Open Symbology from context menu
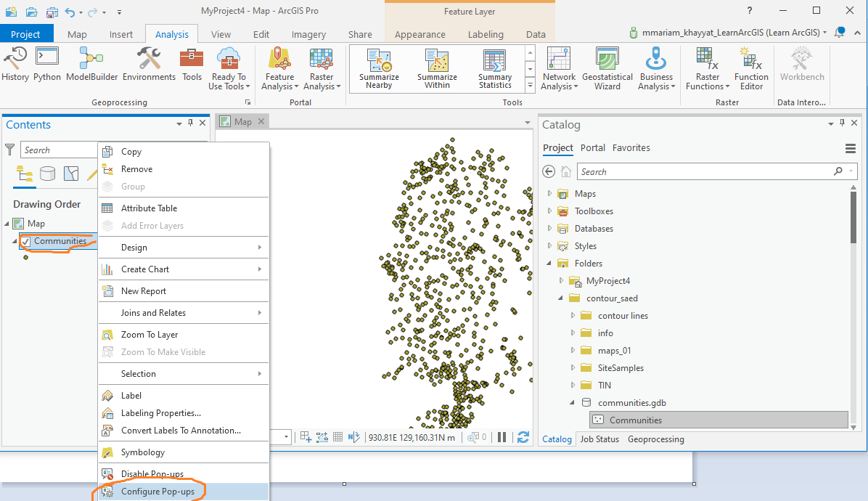Screen dimensions: 868x501 pyautogui.click(x=183, y=452)
